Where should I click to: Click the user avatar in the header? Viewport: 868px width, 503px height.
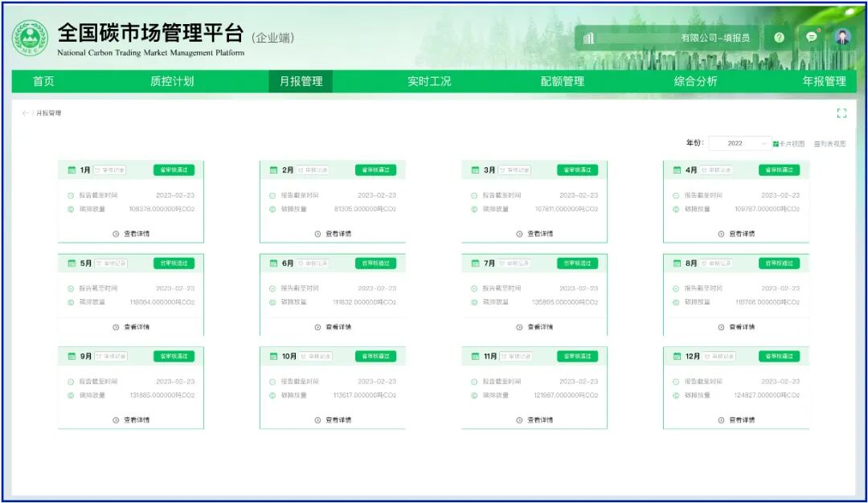pos(842,37)
